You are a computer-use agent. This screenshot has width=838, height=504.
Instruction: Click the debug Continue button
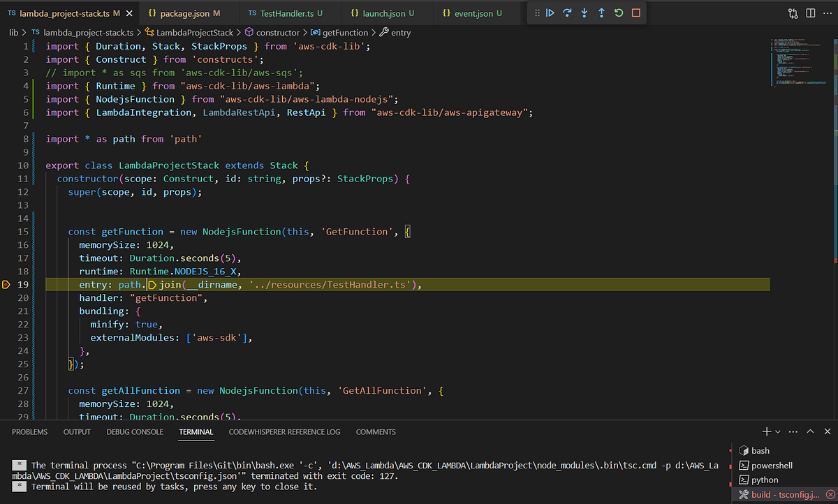point(550,13)
